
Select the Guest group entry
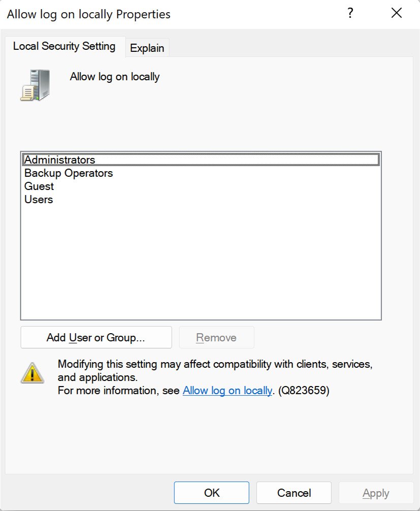[39, 186]
